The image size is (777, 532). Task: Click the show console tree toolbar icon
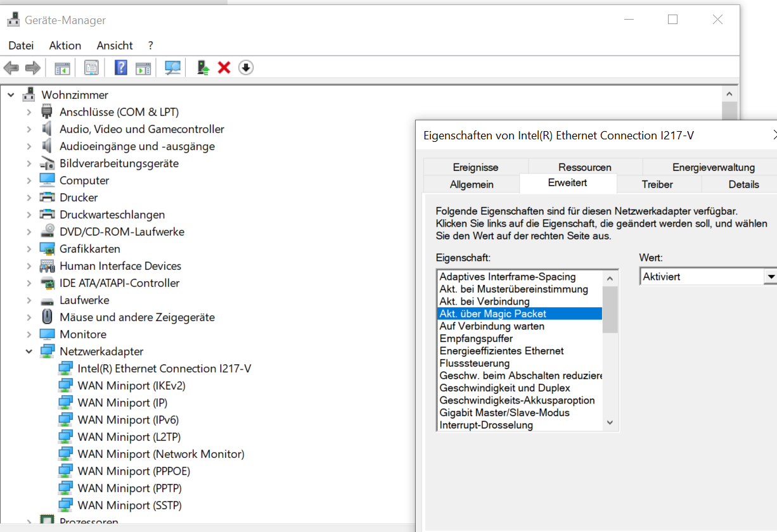click(x=62, y=68)
